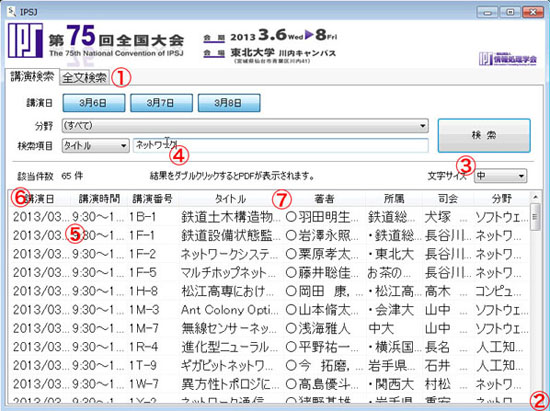Select result row 1M-7
The height and width of the screenshot is (411, 550).
point(269,329)
